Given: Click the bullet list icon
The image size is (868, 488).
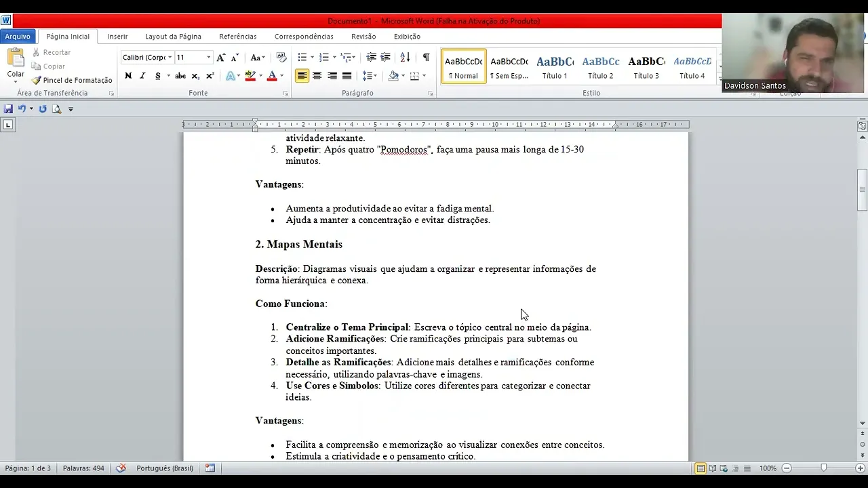Looking at the screenshot, I should tap(302, 58).
